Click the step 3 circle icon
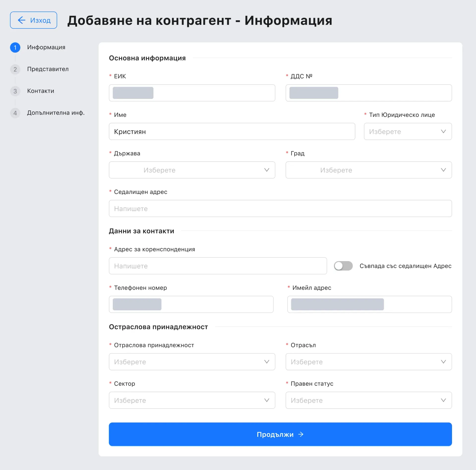This screenshot has width=476, height=470. (x=15, y=91)
